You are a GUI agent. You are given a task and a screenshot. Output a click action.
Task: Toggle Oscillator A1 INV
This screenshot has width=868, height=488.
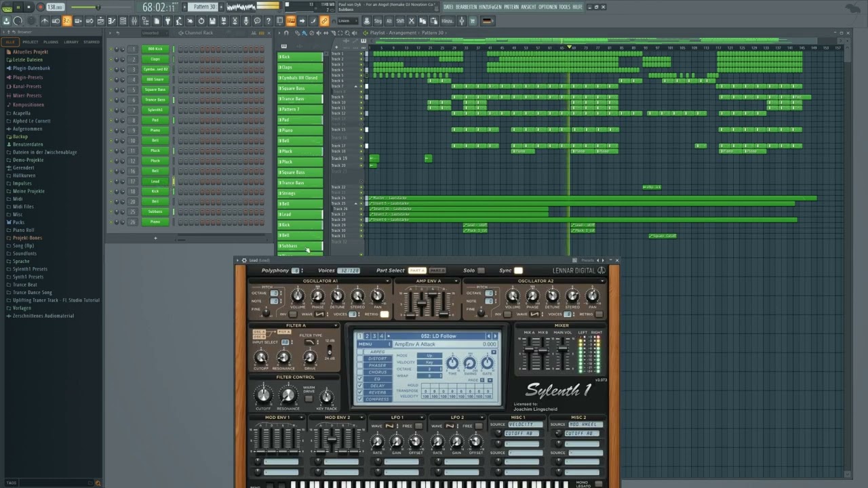[x=293, y=314]
